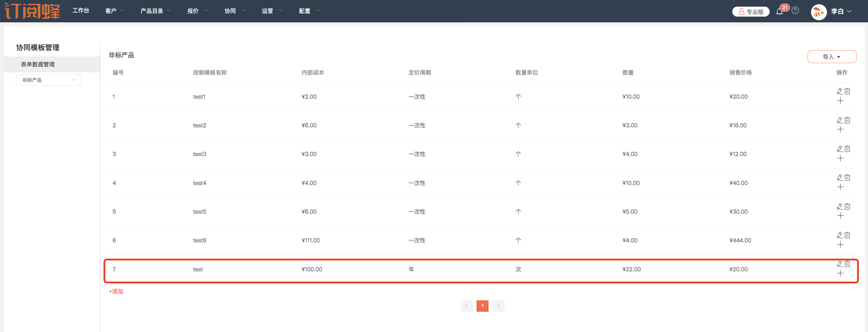Click the plus icon in test3 row

(840, 158)
